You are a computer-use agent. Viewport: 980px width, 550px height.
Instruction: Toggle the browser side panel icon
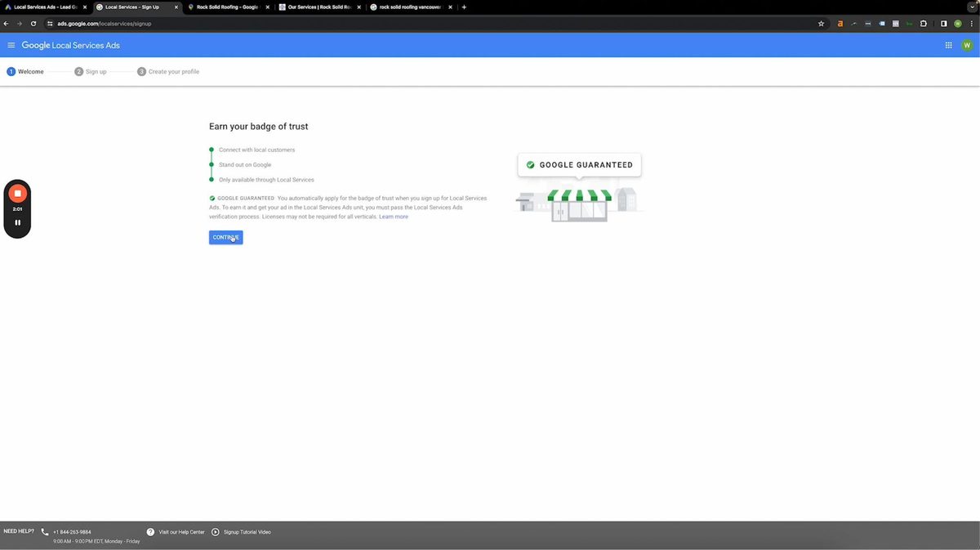point(943,24)
